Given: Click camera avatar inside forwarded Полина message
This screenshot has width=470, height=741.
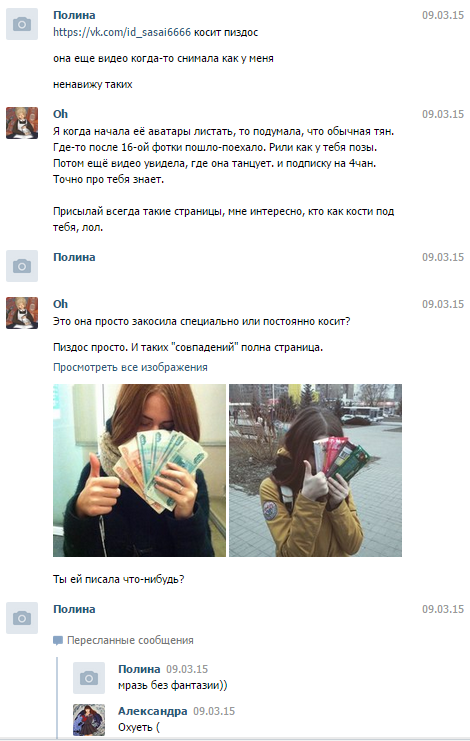Looking at the screenshot, I should click(89, 678).
